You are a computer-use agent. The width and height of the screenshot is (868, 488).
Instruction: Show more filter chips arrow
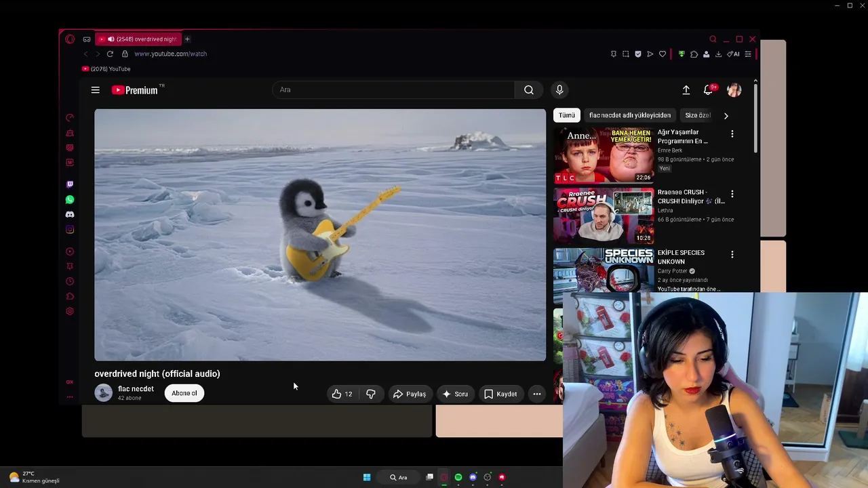726,116
